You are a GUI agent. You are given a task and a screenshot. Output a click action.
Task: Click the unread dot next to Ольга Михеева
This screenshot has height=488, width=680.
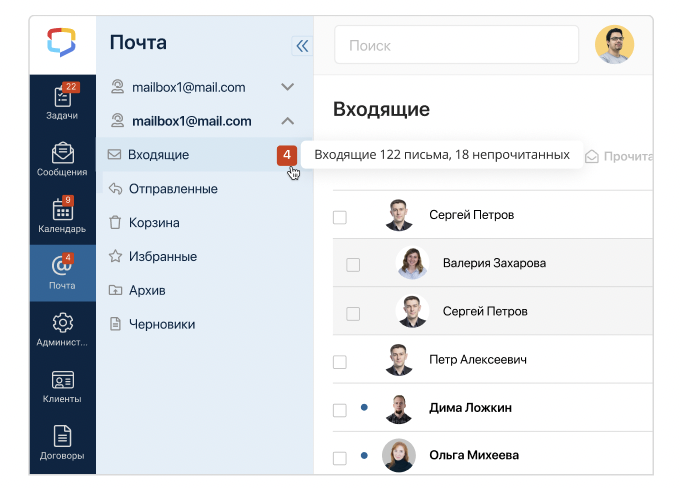[x=364, y=455]
